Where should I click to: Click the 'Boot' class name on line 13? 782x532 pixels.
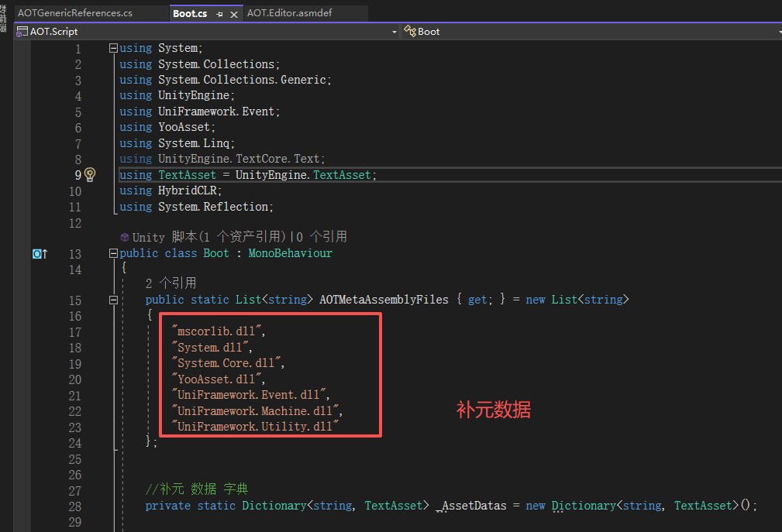pyautogui.click(x=216, y=253)
